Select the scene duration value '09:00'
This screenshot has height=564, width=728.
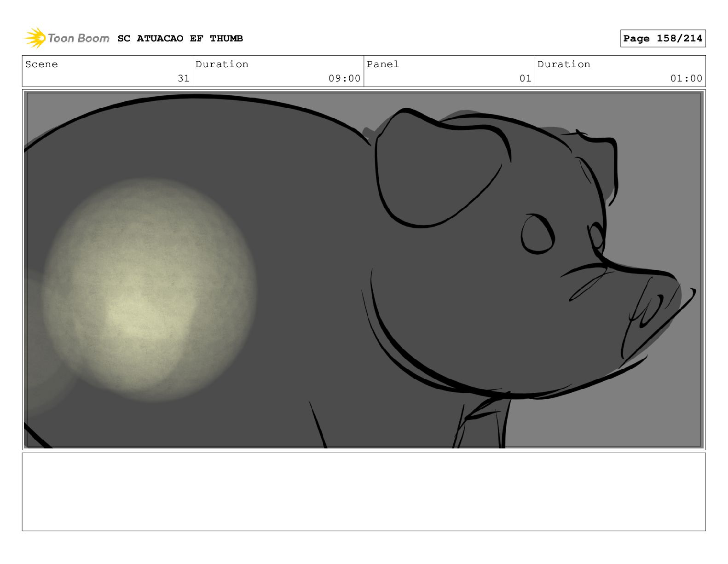point(344,79)
